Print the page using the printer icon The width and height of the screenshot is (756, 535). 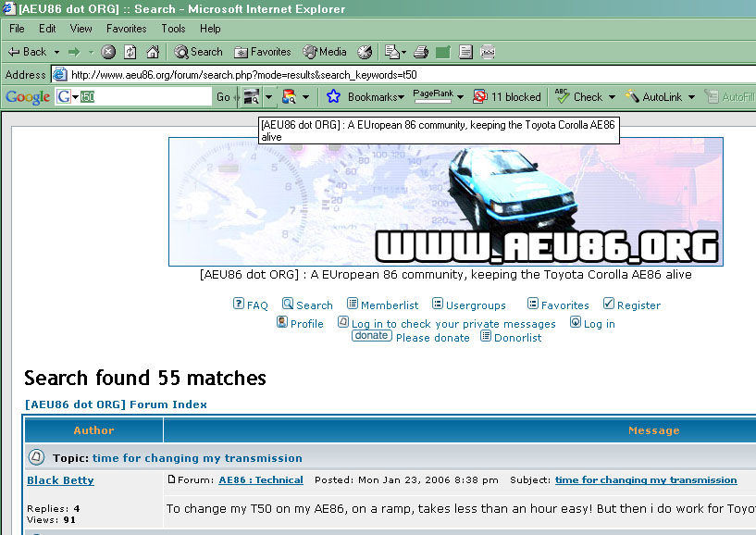[x=420, y=52]
